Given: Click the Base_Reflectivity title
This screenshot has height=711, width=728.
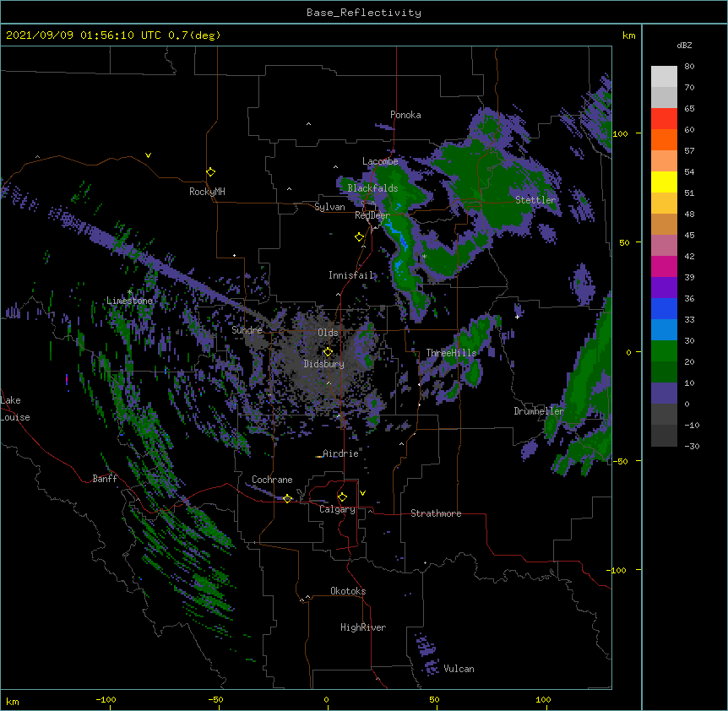Looking at the screenshot, I should [x=364, y=13].
